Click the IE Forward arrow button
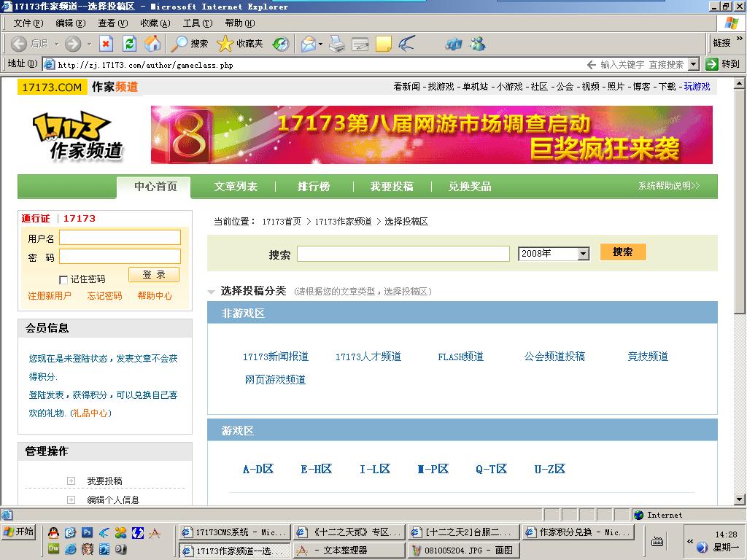This screenshot has width=747, height=560. pos(73,44)
